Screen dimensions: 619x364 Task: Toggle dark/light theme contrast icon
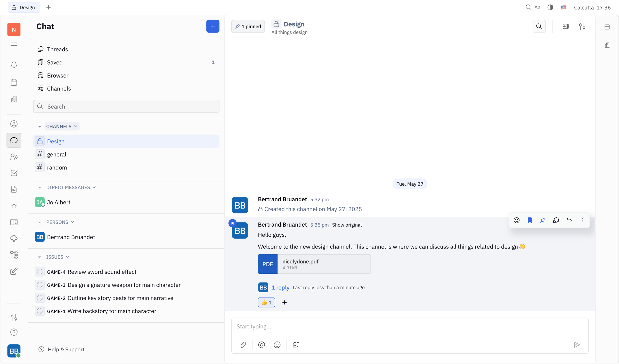point(550,7)
